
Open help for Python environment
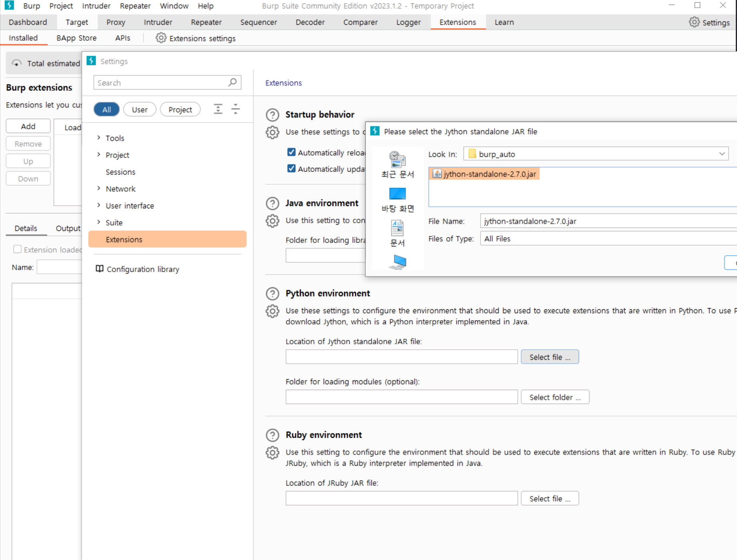coord(272,294)
